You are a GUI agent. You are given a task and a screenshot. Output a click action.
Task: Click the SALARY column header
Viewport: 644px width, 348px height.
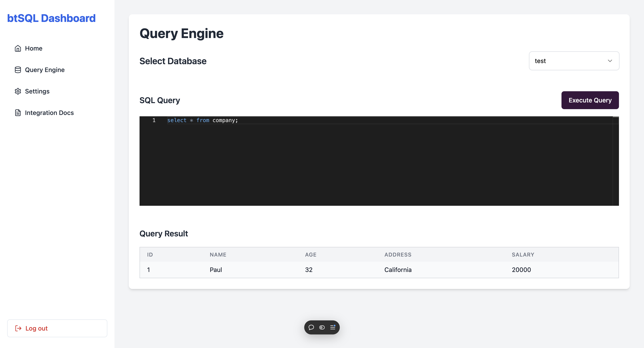coord(523,255)
